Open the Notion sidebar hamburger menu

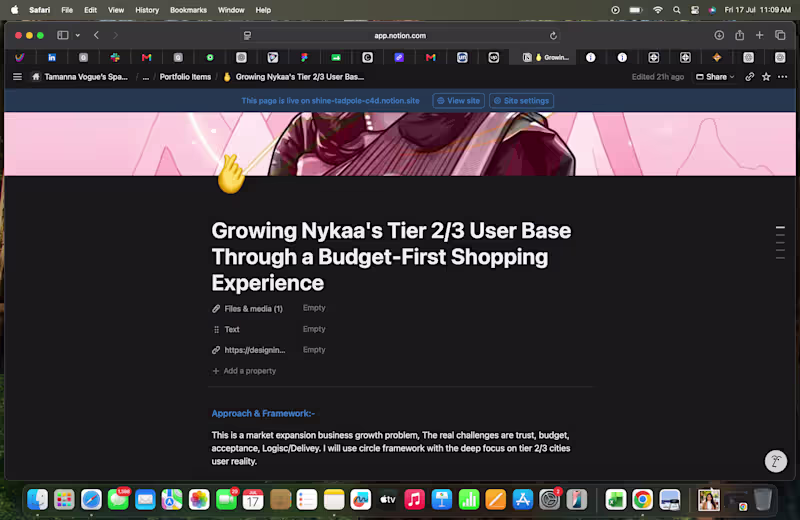17,77
